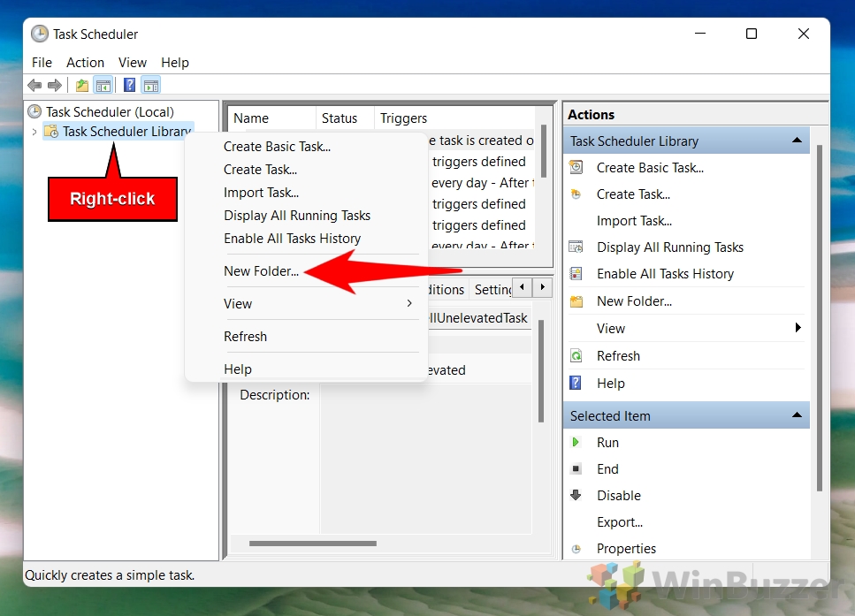Open the File menu
Screen dimensions: 855x616
point(42,63)
